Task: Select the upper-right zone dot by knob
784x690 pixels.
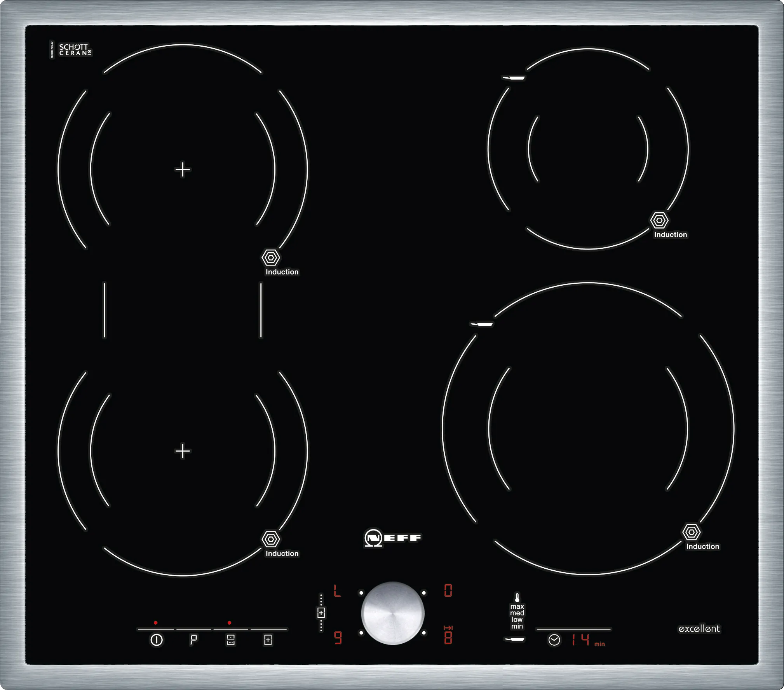Action: 424,593
